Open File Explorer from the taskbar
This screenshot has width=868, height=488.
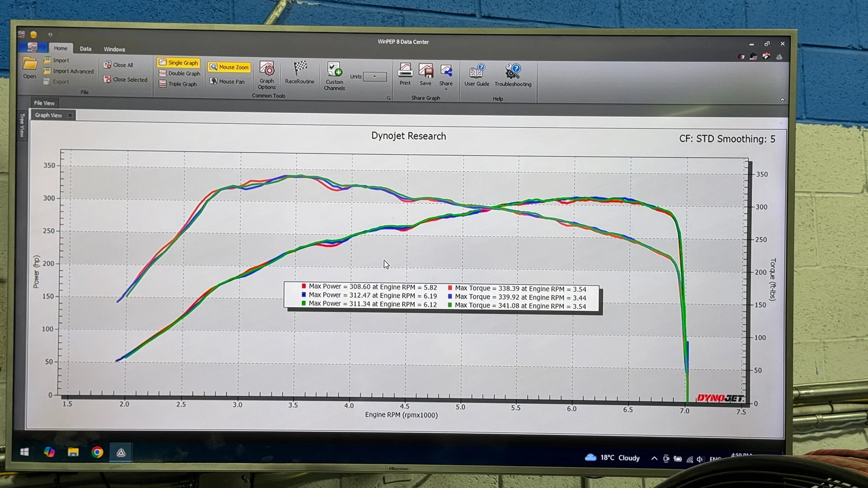coord(73,452)
